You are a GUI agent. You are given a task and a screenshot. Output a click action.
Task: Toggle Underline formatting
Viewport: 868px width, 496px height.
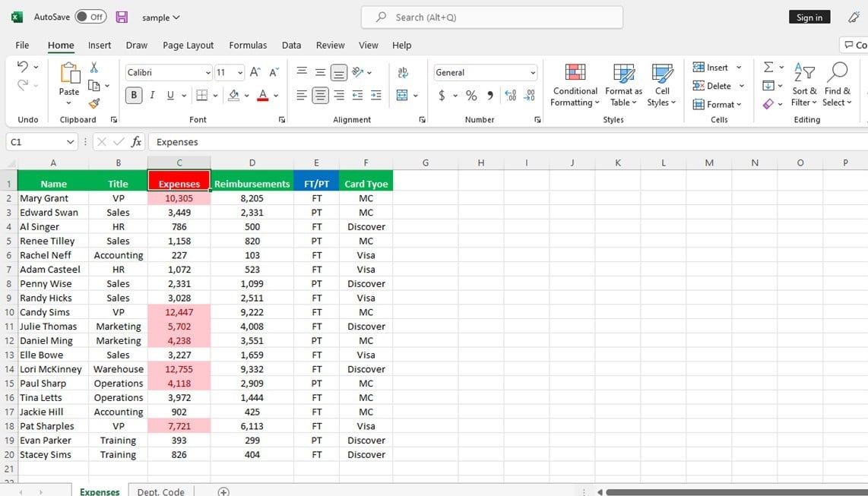170,95
